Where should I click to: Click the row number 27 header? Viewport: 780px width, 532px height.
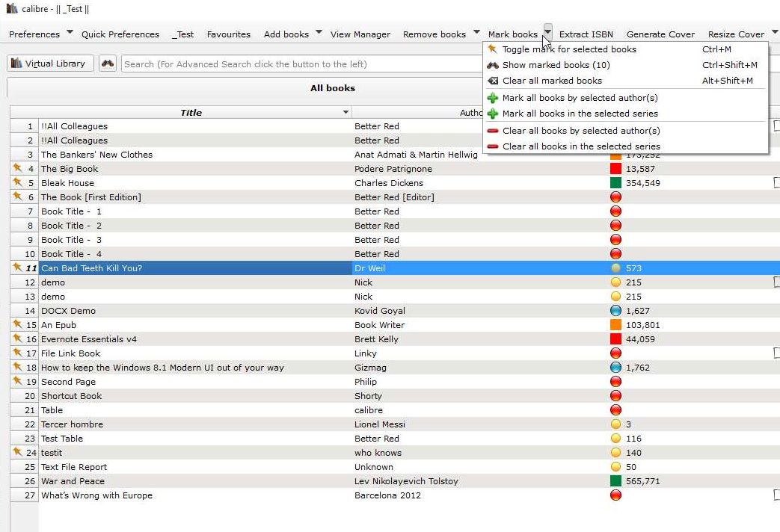point(25,495)
